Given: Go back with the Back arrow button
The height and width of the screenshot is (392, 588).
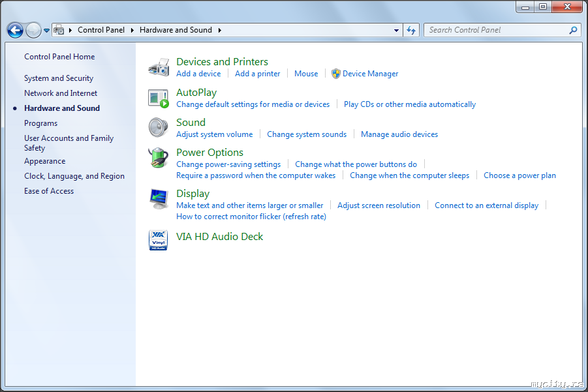Looking at the screenshot, I should pos(16,31).
